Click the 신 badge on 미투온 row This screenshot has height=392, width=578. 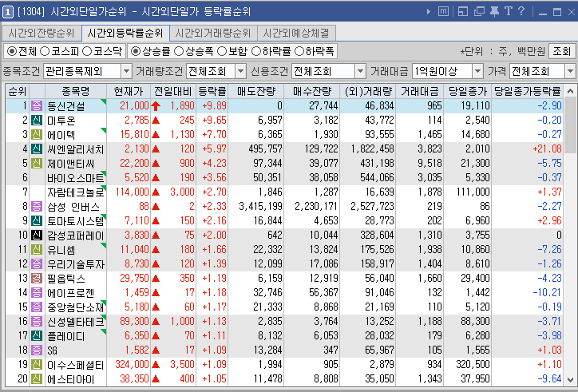pos(36,121)
